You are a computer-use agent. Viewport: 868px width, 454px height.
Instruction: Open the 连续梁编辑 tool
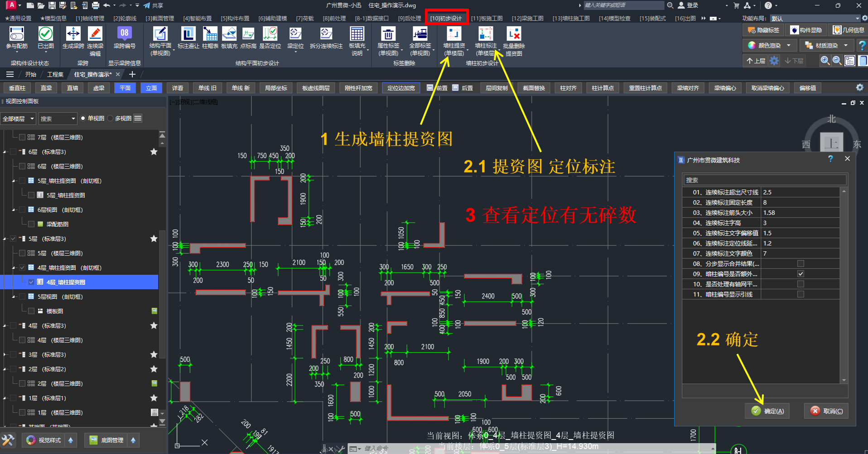tap(95, 34)
